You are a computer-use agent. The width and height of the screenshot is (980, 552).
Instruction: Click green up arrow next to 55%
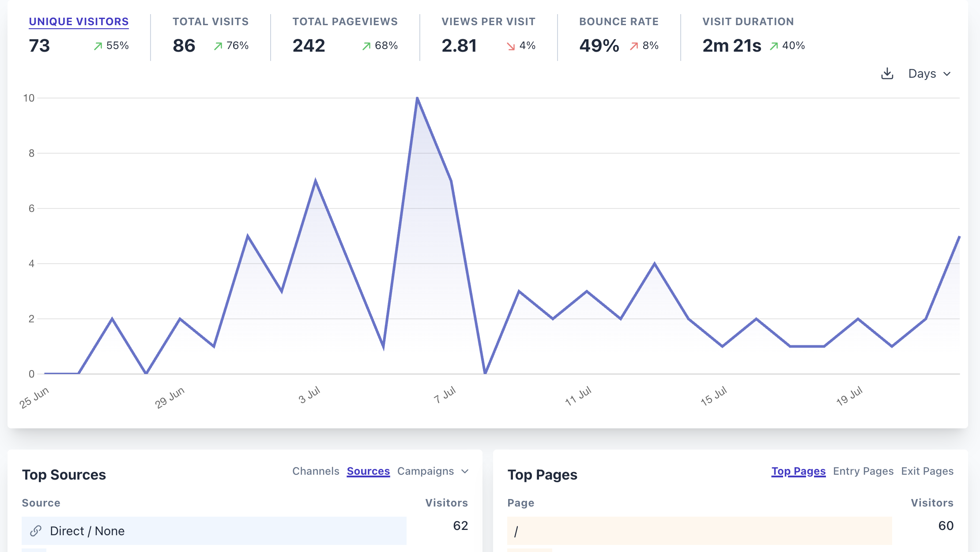[98, 46]
